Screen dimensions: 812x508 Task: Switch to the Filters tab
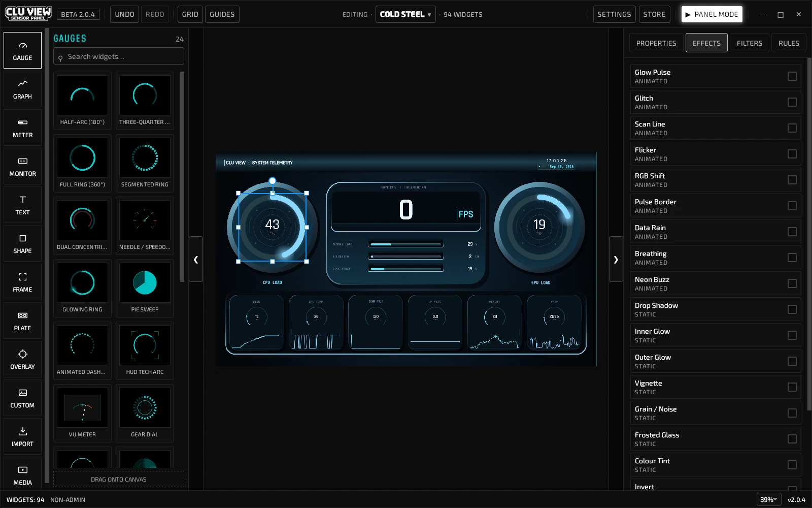click(750, 43)
